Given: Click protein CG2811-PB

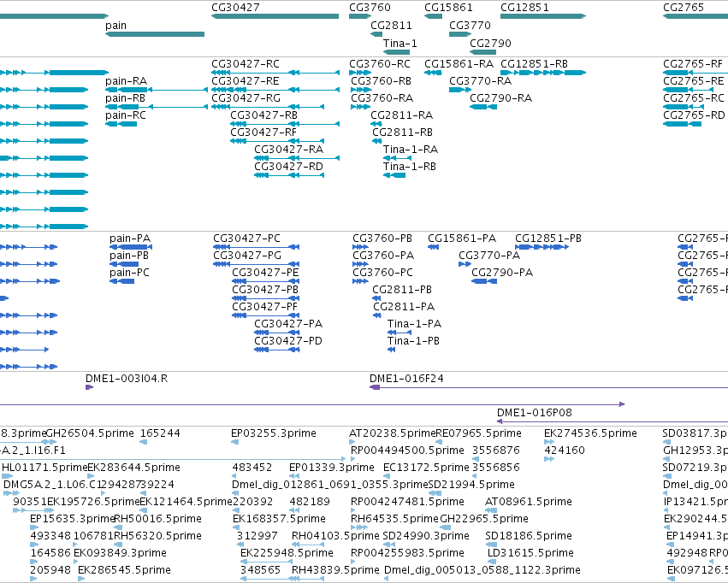Looking at the screenshot, I should click(x=401, y=290).
